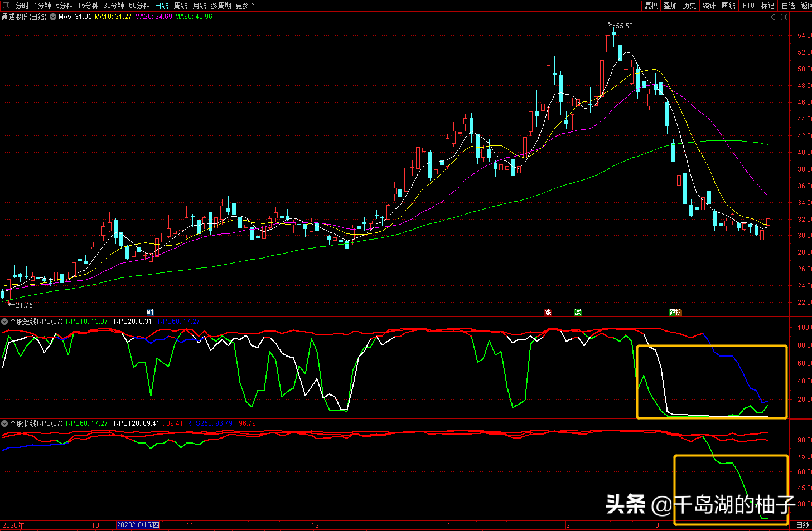Click the 涨 event marker
Viewport: 812px width, 531px height.
548,312
